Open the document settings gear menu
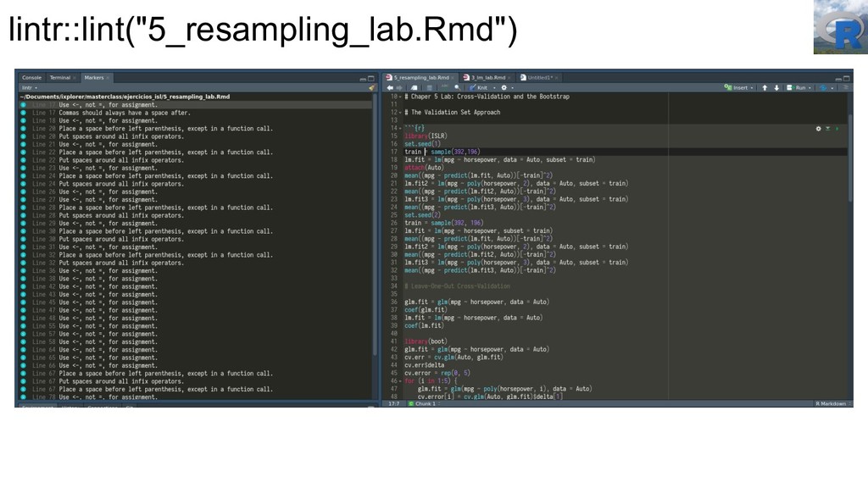868x488 pixels. 504,87
